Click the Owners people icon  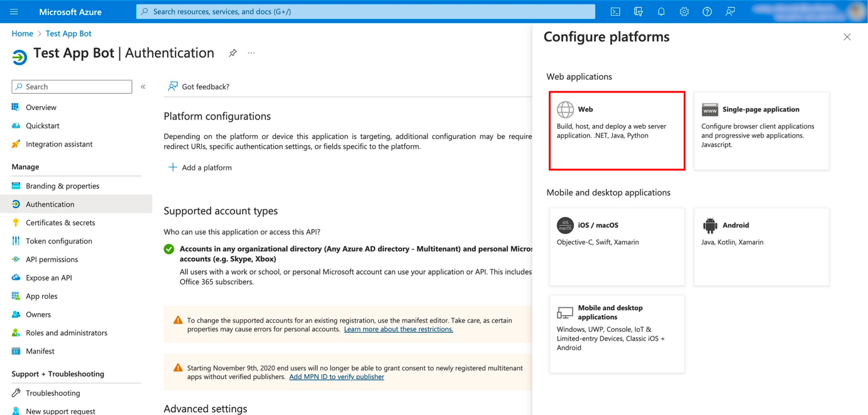(16, 314)
